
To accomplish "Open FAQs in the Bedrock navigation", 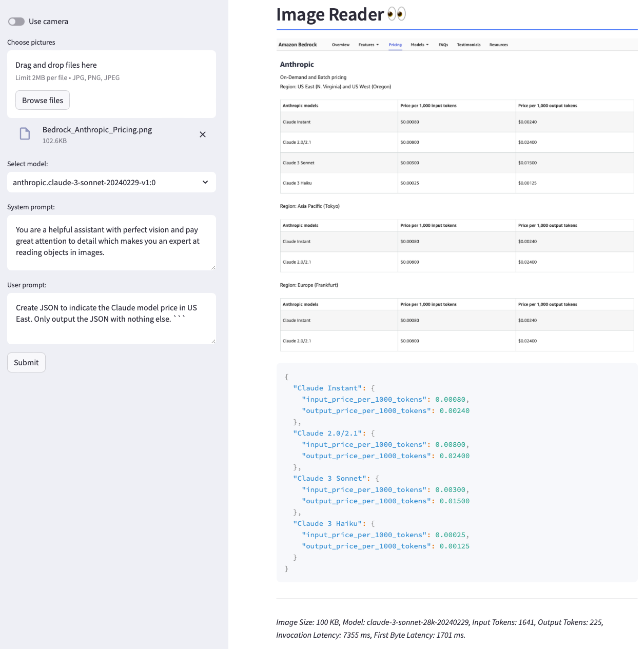I will tap(443, 45).
